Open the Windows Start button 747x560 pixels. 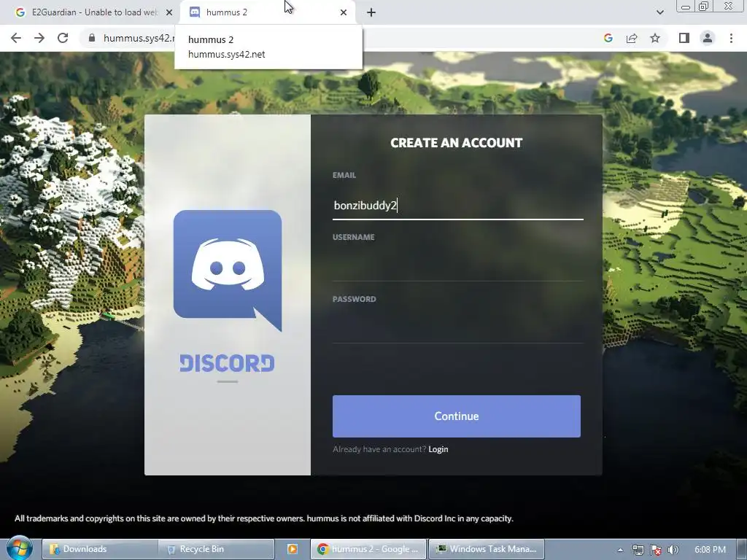point(20,548)
